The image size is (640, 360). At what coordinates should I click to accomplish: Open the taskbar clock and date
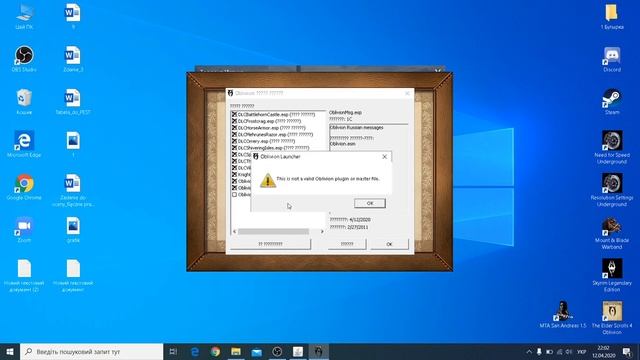pos(604,351)
